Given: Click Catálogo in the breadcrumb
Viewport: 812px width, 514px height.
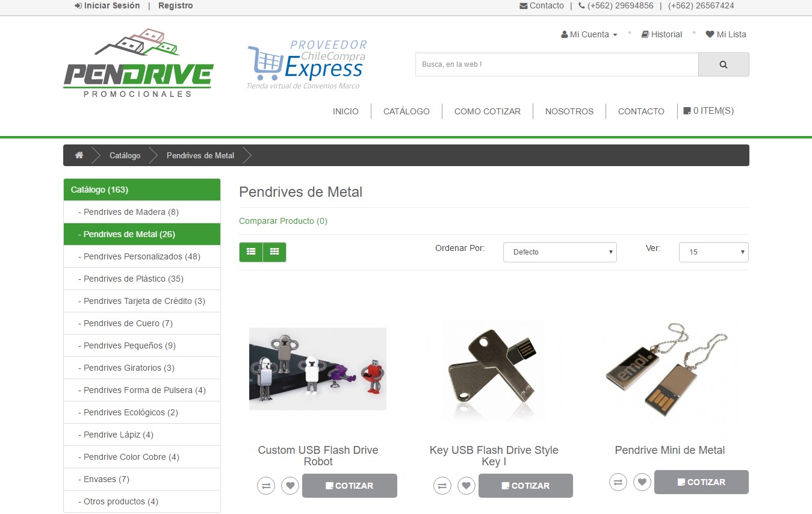Looking at the screenshot, I should click(x=125, y=155).
